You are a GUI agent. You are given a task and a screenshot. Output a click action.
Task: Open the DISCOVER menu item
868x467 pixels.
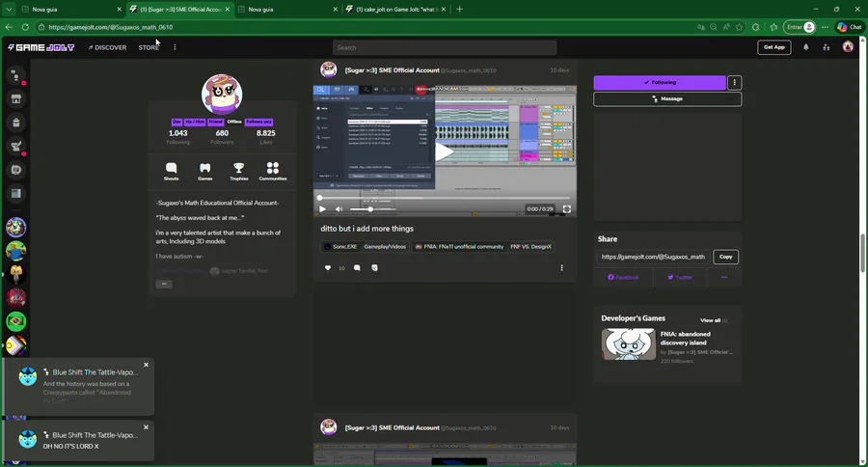pyautogui.click(x=107, y=47)
